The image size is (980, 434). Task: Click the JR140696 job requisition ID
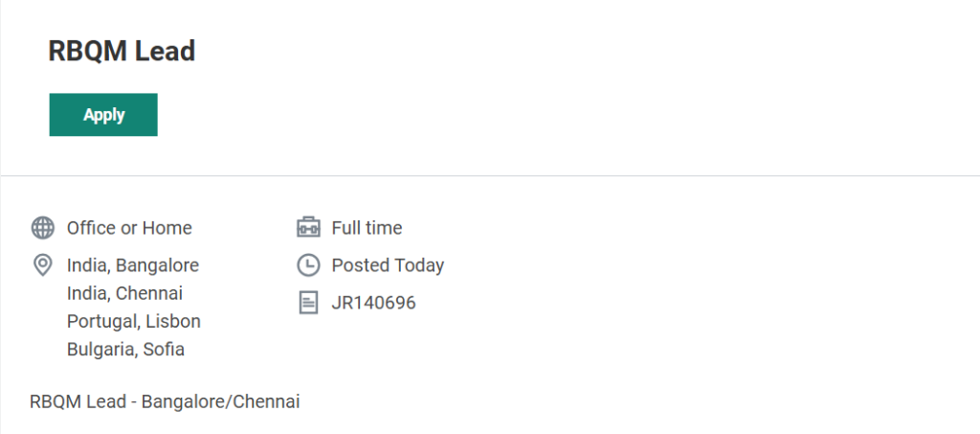pos(373,303)
